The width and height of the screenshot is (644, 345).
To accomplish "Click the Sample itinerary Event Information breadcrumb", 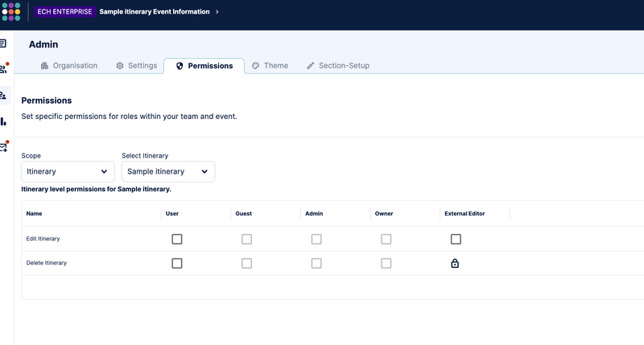I will (155, 11).
